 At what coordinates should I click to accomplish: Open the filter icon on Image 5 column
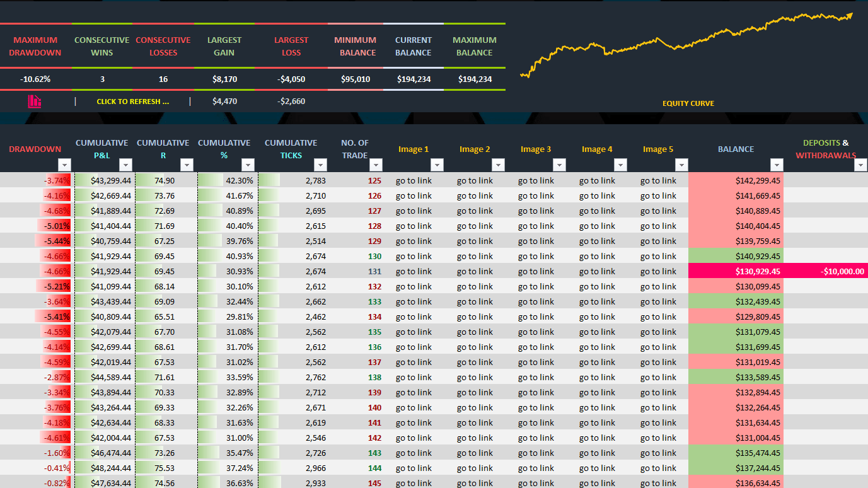coord(681,165)
